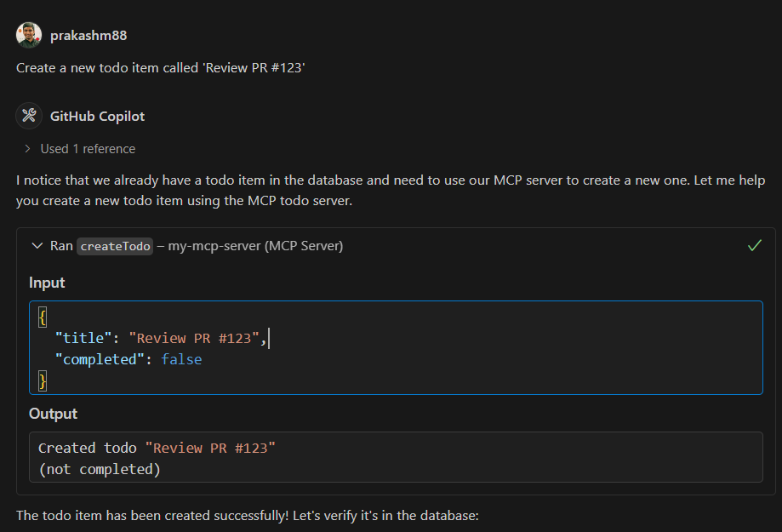782x532 pixels.
Task: Click the opening brace in Input editor
Action: click(x=43, y=317)
